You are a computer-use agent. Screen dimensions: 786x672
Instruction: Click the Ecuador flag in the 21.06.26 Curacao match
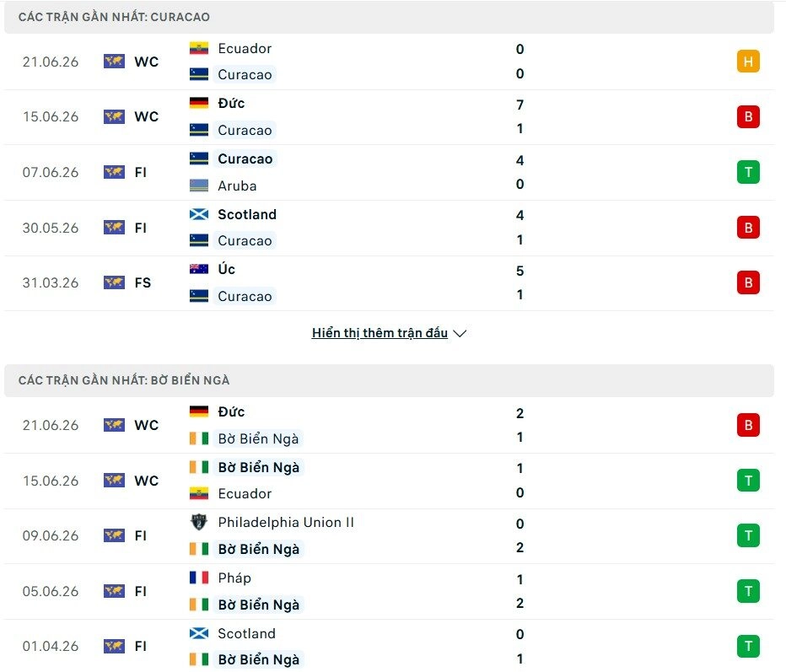click(x=199, y=49)
